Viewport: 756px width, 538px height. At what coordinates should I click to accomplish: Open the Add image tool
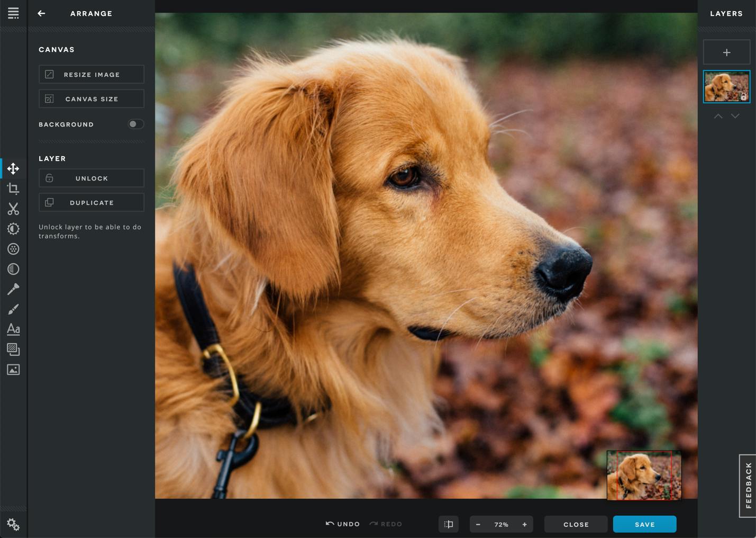pos(13,370)
